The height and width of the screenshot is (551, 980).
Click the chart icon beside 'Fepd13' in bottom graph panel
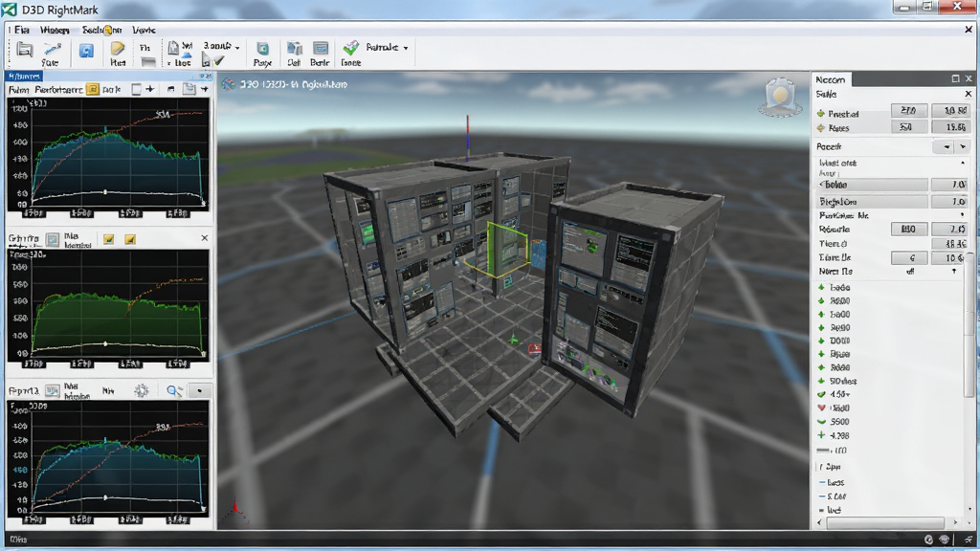point(53,390)
